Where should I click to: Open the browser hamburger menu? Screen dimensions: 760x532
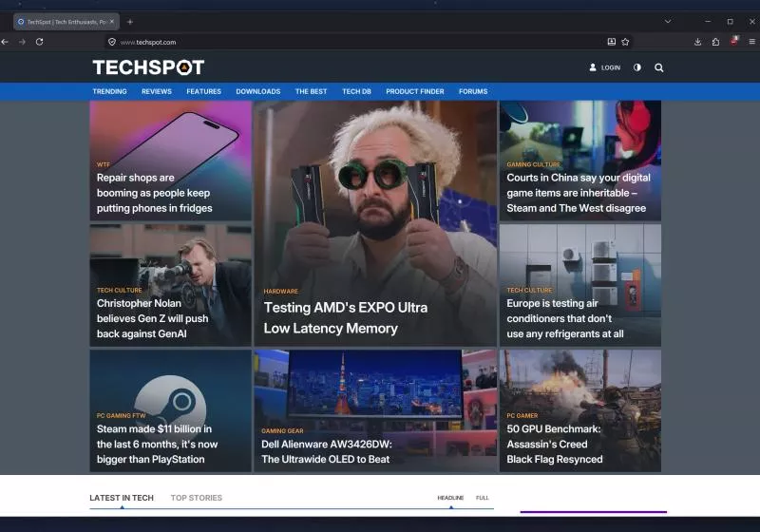752,42
